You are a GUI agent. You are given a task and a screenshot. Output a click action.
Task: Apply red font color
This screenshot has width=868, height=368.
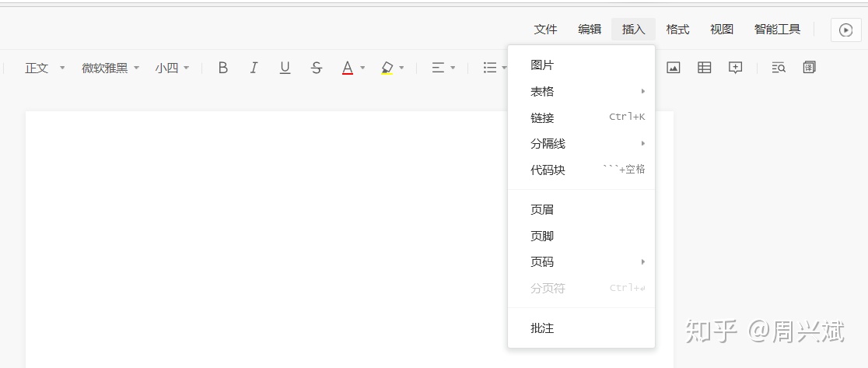pos(348,68)
